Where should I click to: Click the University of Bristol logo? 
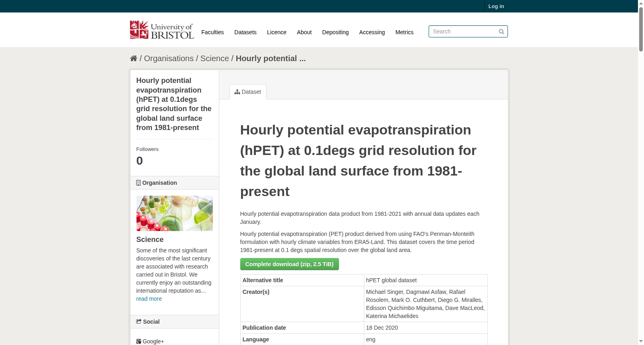(x=162, y=30)
